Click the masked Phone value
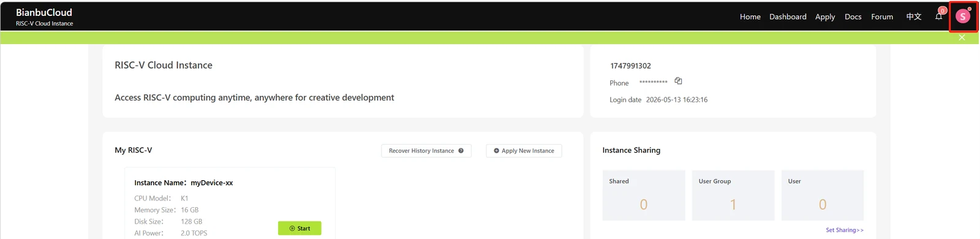This screenshot has height=239, width=980. [x=654, y=82]
